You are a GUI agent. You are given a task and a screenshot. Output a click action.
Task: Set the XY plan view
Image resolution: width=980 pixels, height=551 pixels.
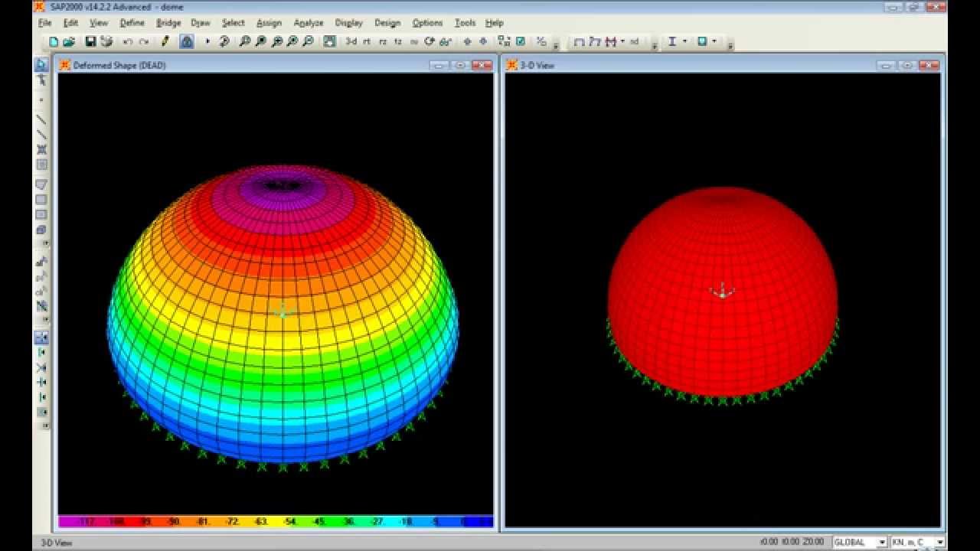point(367,42)
